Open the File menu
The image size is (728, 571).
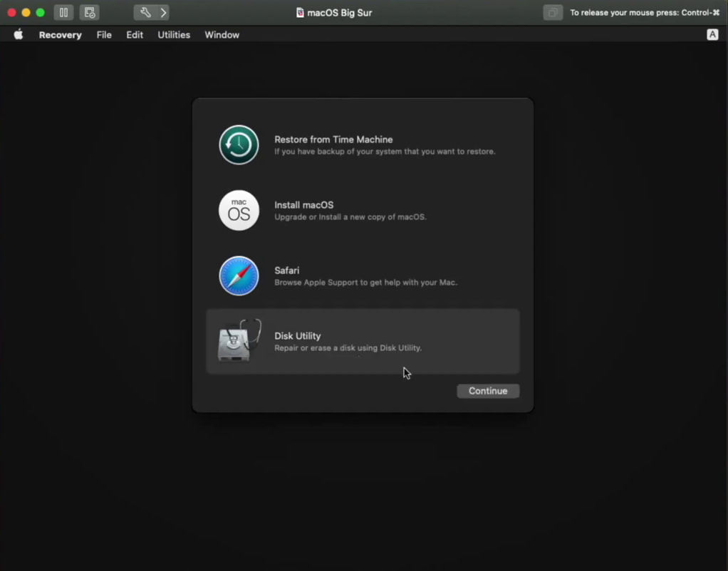click(x=104, y=35)
